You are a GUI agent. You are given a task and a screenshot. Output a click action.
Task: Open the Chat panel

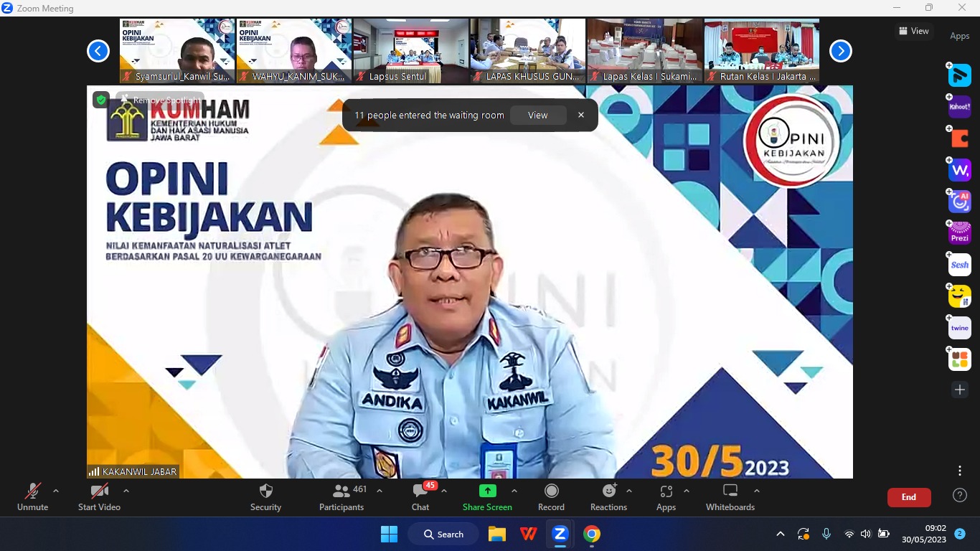pos(420,496)
